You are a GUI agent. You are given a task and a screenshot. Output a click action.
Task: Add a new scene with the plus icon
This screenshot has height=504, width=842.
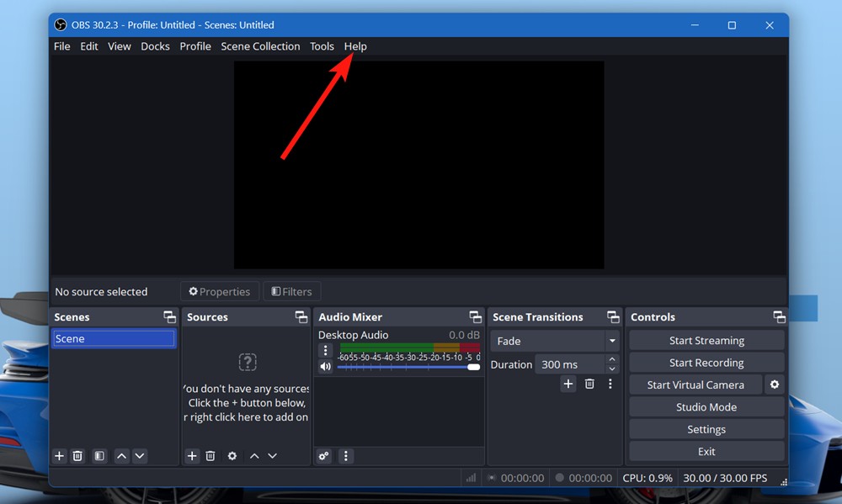[x=59, y=455]
